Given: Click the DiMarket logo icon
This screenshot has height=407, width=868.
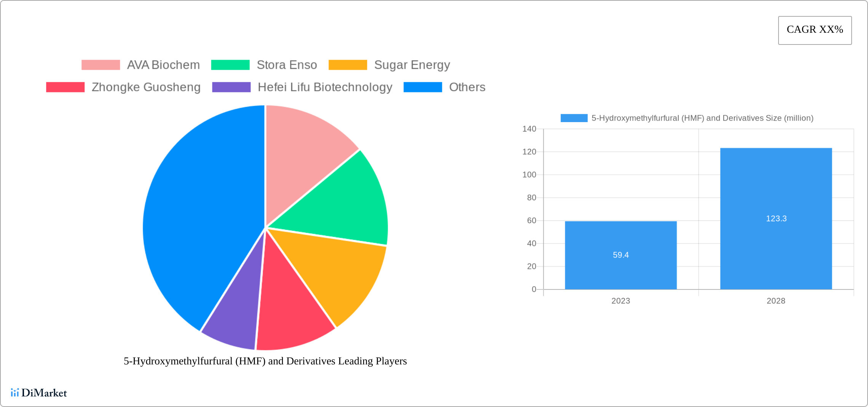Looking at the screenshot, I should pos(15,393).
